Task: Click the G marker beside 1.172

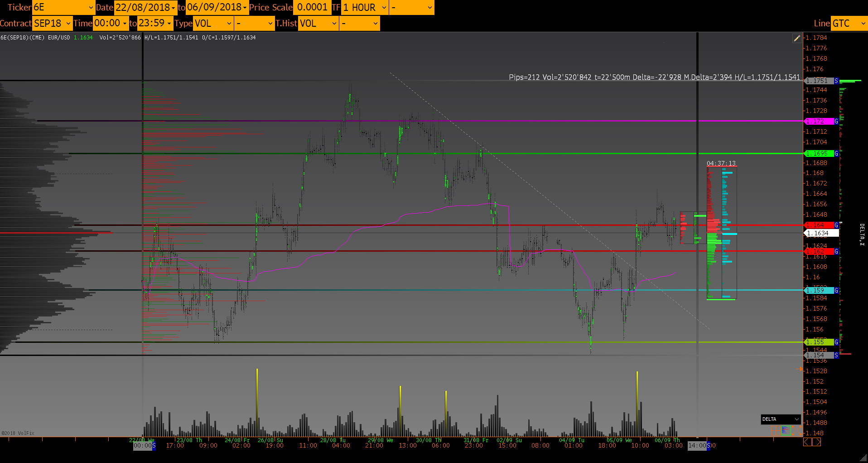Action: tap(836, 122)
